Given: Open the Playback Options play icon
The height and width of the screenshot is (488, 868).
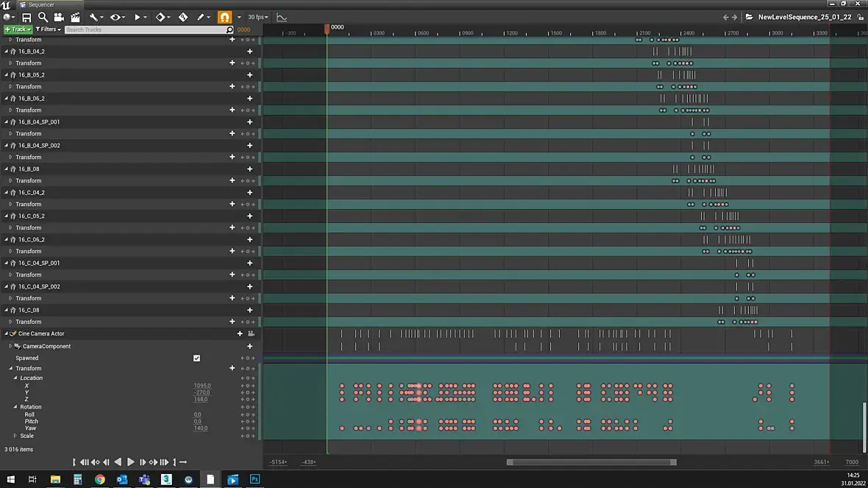Looking at the screenshot, I should [x=140, y=17].
